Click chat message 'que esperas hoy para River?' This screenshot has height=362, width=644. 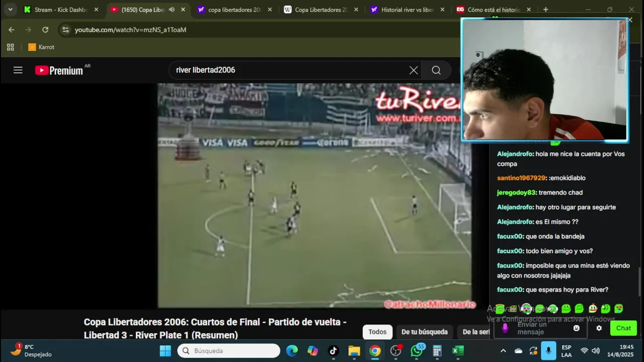pos(567,290)
